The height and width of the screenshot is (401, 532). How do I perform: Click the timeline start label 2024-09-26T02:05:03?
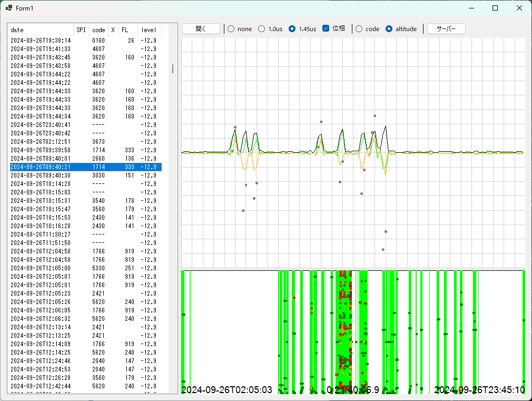coord(226,390)
